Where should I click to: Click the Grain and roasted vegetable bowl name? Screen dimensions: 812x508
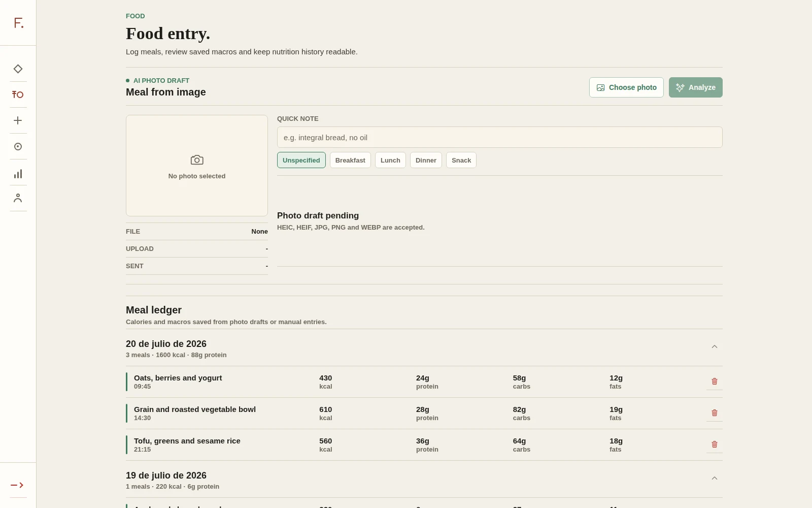(x=195, y=409)
